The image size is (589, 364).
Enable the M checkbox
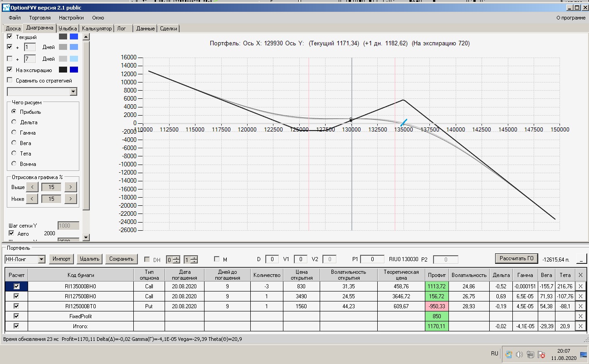(217, 259)
